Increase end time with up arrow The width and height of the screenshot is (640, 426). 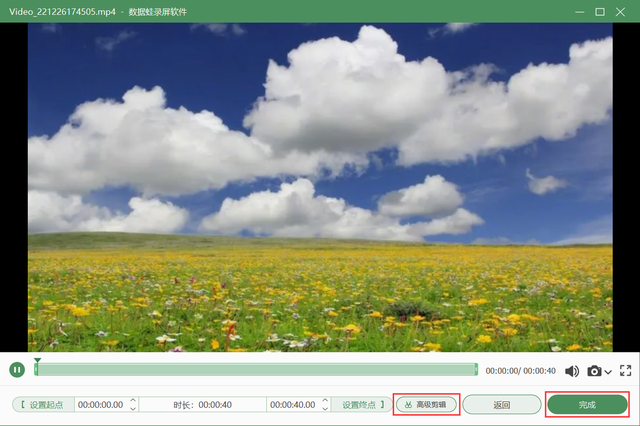point(325,400)
